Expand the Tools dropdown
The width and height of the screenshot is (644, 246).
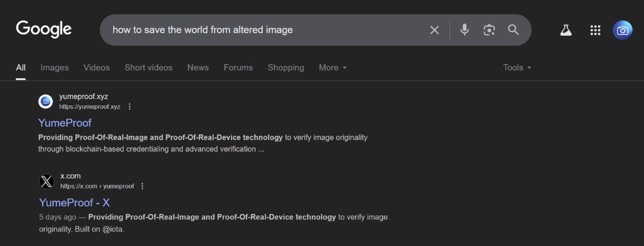(517, 68)
